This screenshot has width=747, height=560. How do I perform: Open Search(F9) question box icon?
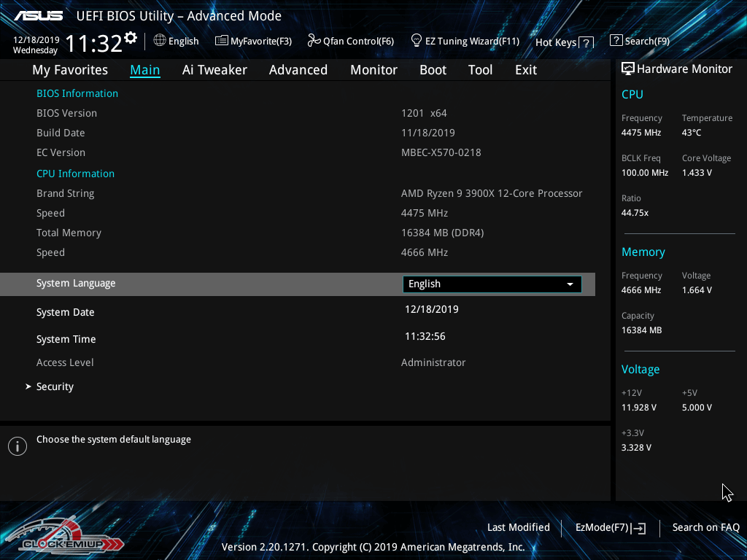point(616,41)
